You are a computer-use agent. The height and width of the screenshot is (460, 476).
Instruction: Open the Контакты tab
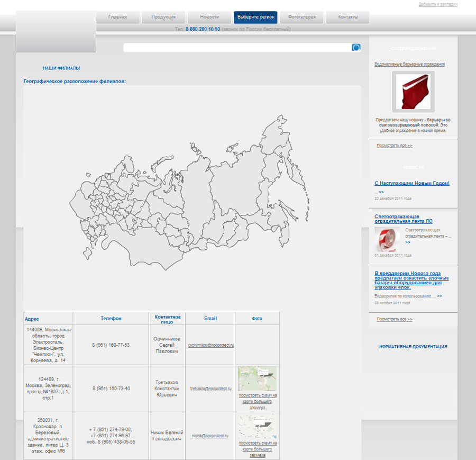pyautogui.click(x=347, y=17)
